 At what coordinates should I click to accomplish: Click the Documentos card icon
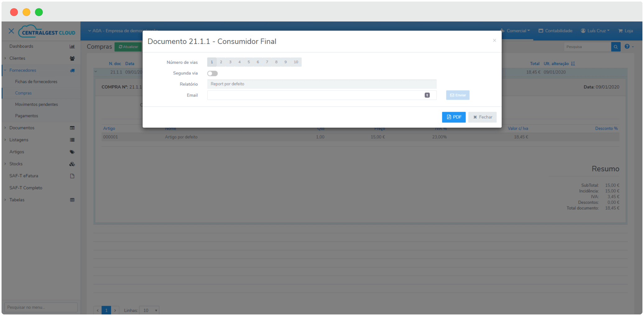click(x=72, y=128)
